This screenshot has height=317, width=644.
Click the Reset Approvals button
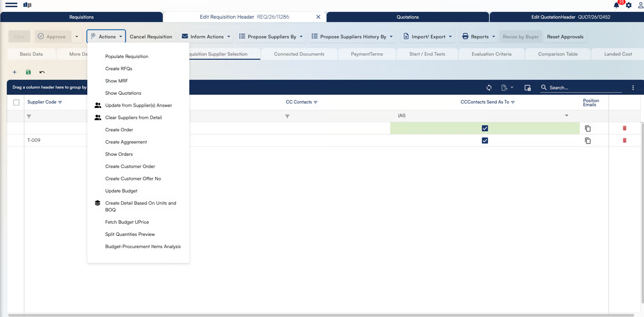pos(565,37)
